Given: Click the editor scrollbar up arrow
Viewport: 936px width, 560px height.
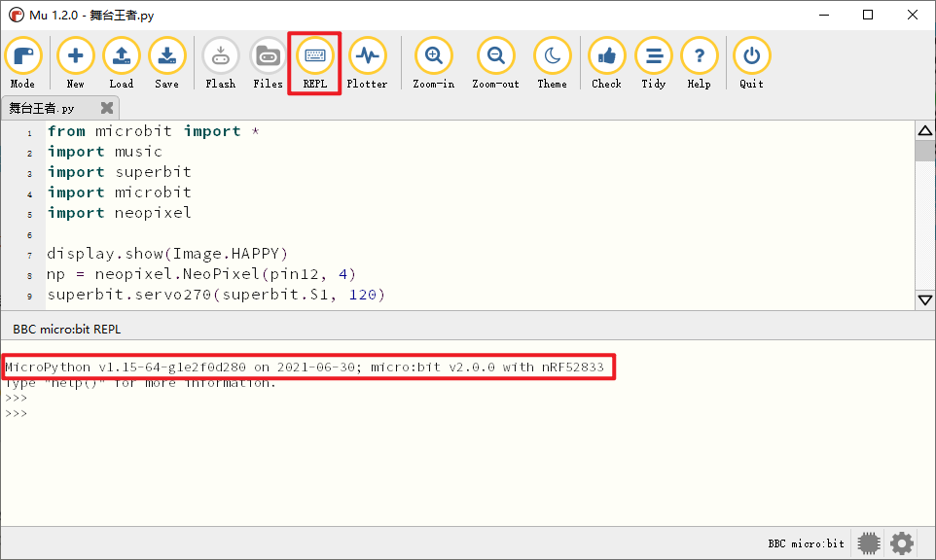Looking at the screenshot, I should (925, 130).
